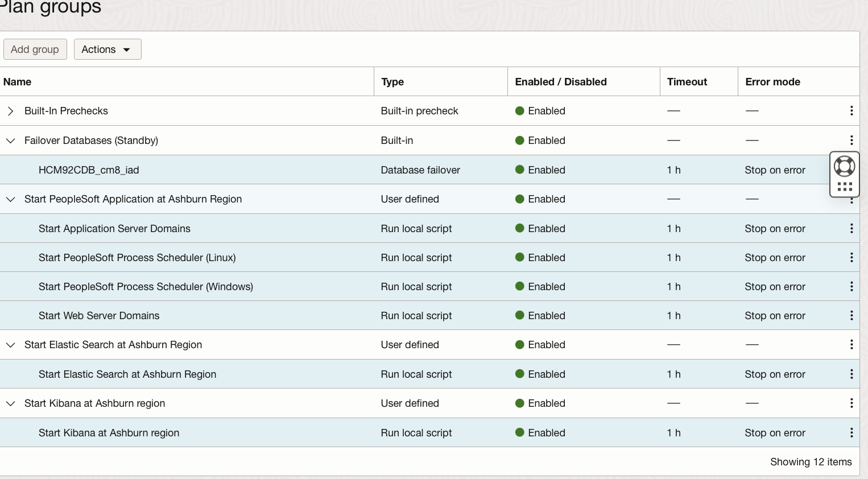Click Enabled status of HCM92CDB_cm8_iad
This screenshot has width=868, height=479.
(x=540, y=170)
